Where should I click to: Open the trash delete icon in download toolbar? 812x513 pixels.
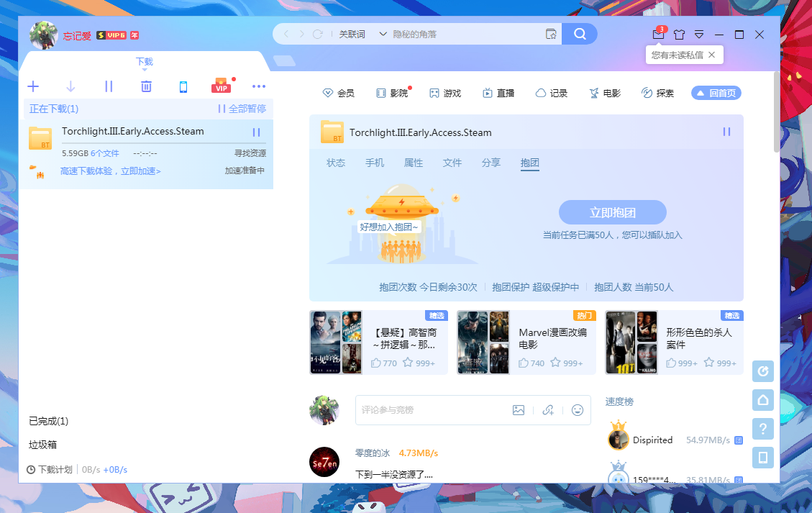(x=146, y=86)
